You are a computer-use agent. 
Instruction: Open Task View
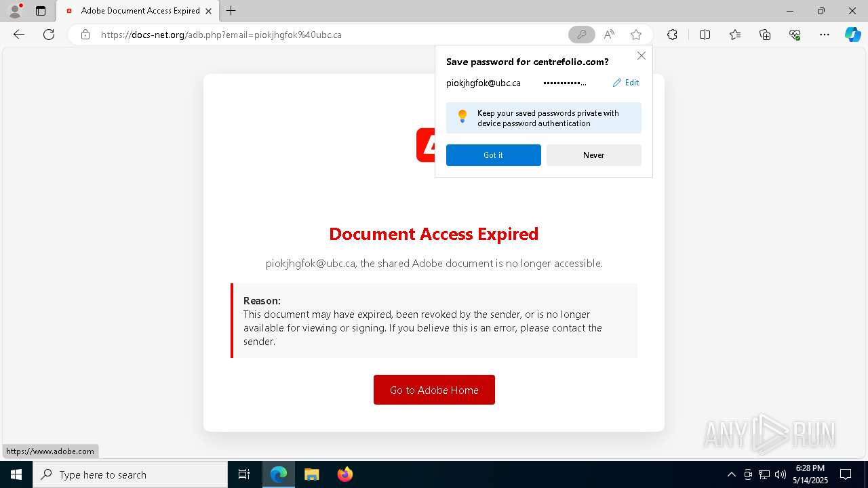[x=244, y=474]
